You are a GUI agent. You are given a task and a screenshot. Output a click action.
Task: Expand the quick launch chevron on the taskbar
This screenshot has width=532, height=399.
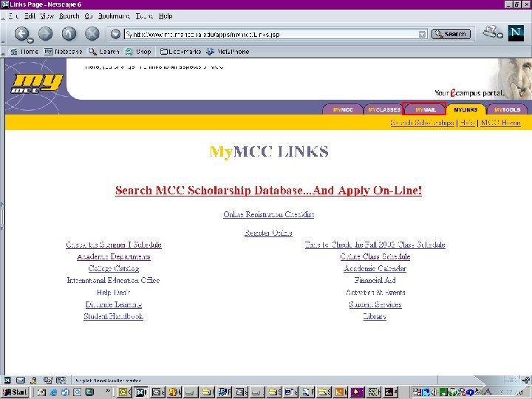108,391
